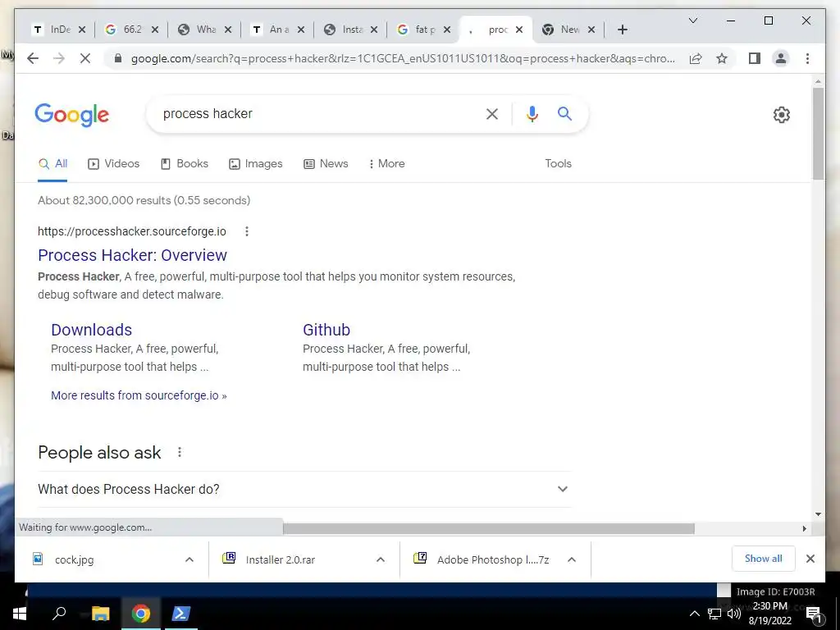
Task: Open 'More results from sourceforge.io'
Action: pyautogui.click(x=139, y=395)
